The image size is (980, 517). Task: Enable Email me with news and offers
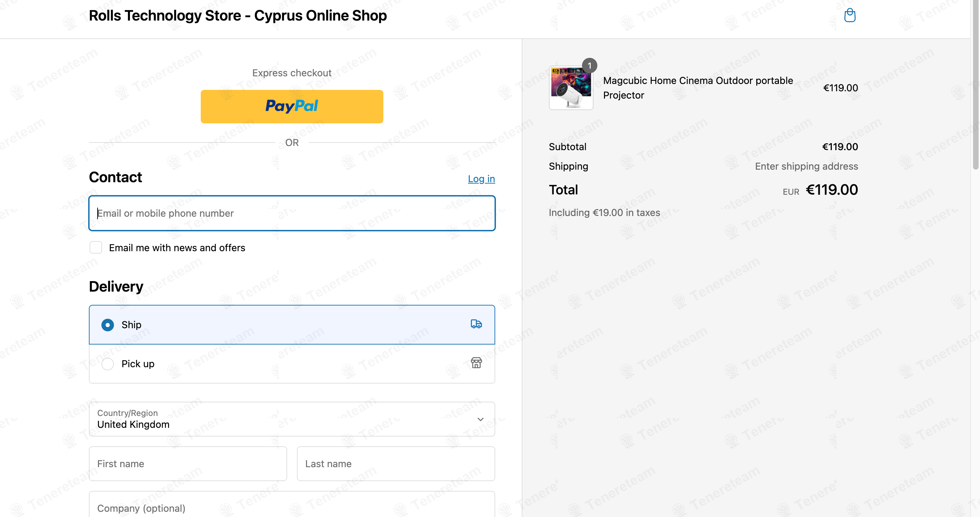(96, 247)
